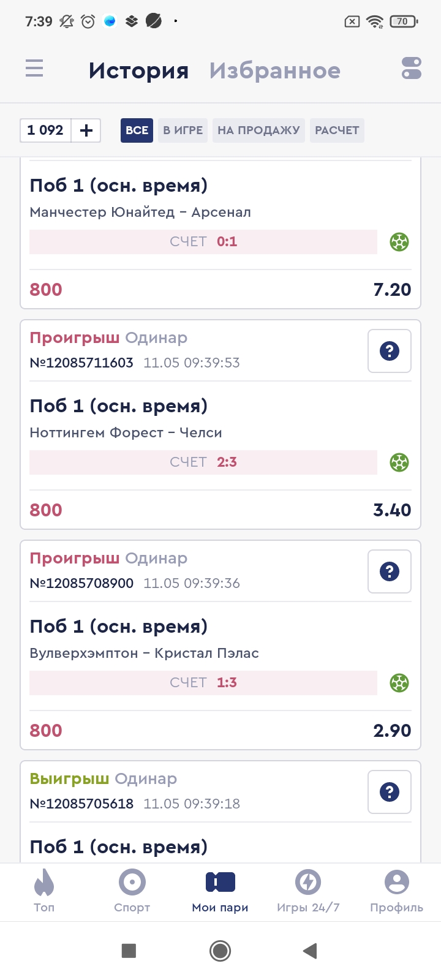Tap football icon for Ноттингем Форест match

tap(399, 462)
